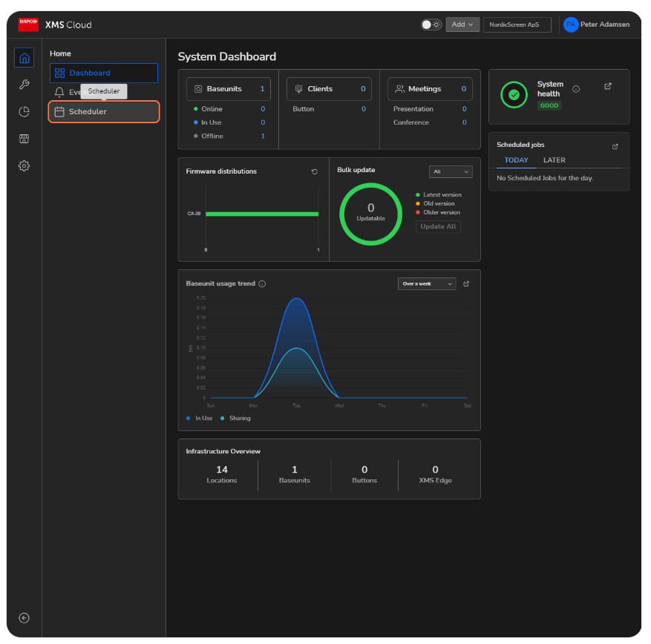
Task: Open the Clients summary card
Action: [329, 89]
